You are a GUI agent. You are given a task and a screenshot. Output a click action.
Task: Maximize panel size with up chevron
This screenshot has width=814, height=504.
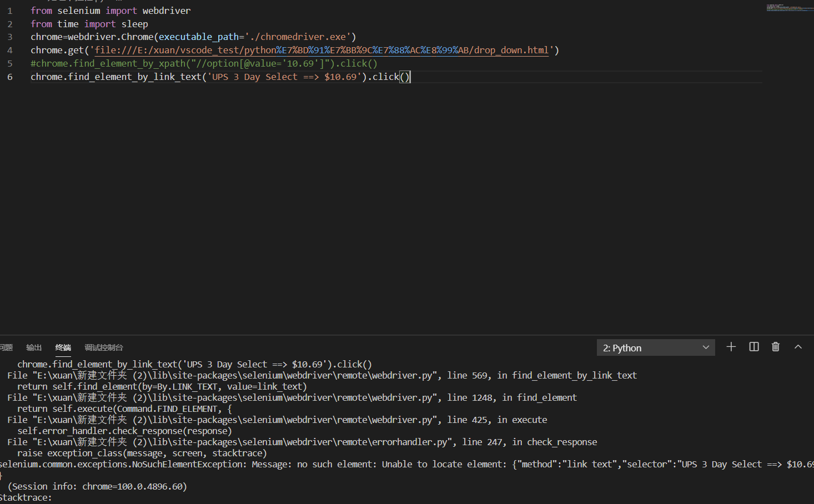coord(798,347)
